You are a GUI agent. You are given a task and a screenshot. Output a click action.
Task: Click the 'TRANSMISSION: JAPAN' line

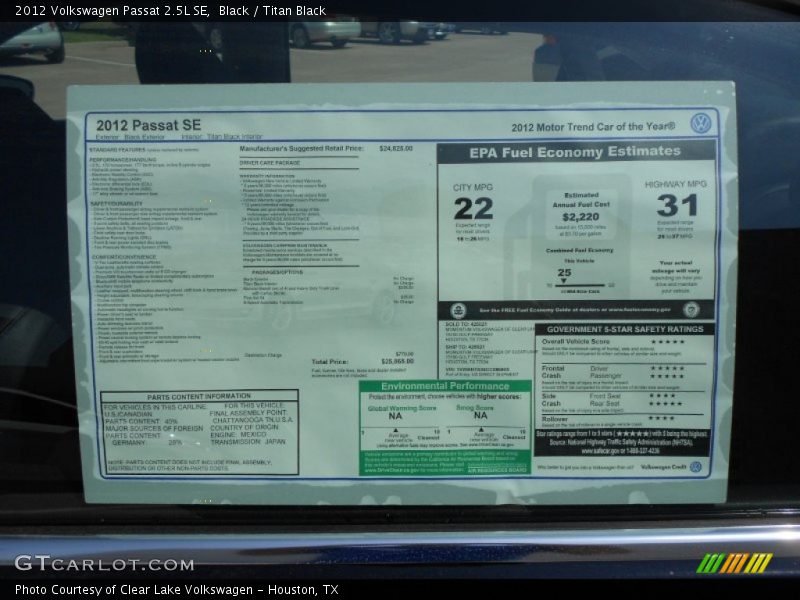[x=248, y=442]
